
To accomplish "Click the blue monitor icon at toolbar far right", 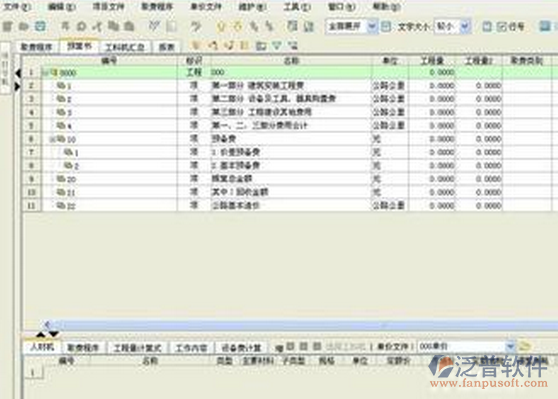I will (x=544, y=26).
